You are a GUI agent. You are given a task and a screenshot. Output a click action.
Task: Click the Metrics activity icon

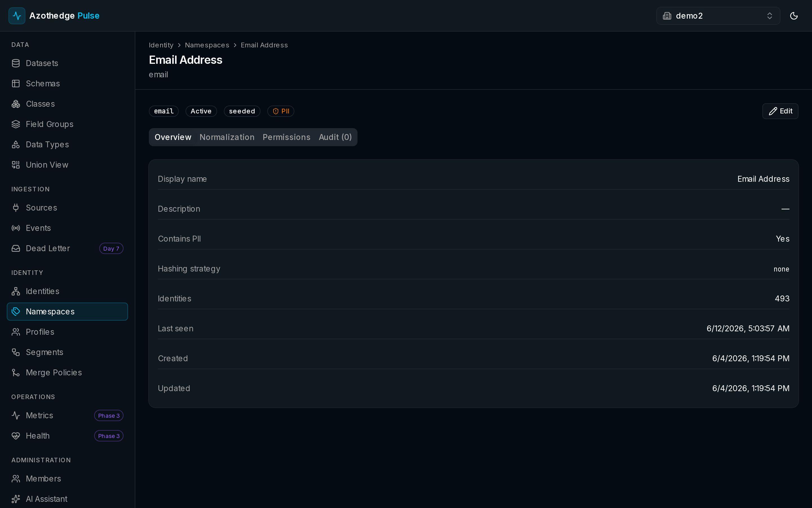[16, 416]
